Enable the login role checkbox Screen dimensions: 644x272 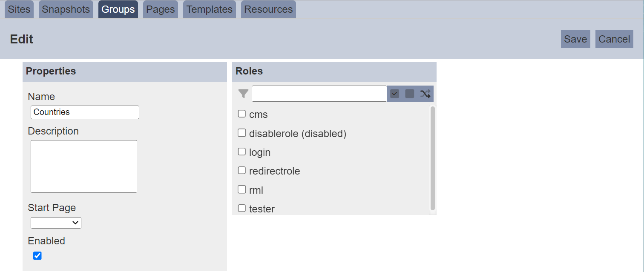click(x=242, y=152)
